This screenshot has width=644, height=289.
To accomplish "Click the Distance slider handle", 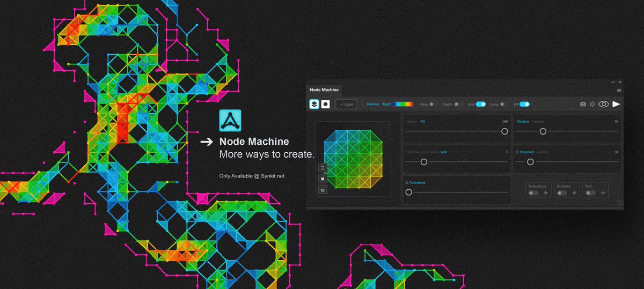I will point(543,131).
